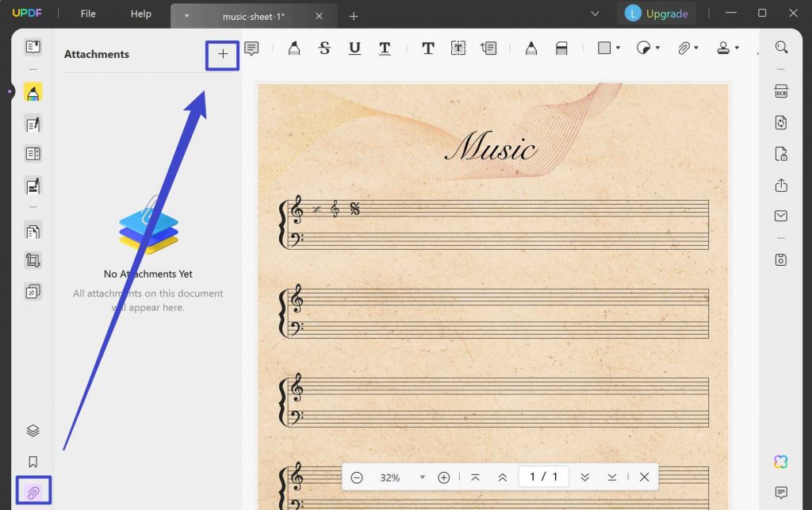Open the zoom percentage dropdown
This screenshot has width=812, height=510.
coord(421,477)
